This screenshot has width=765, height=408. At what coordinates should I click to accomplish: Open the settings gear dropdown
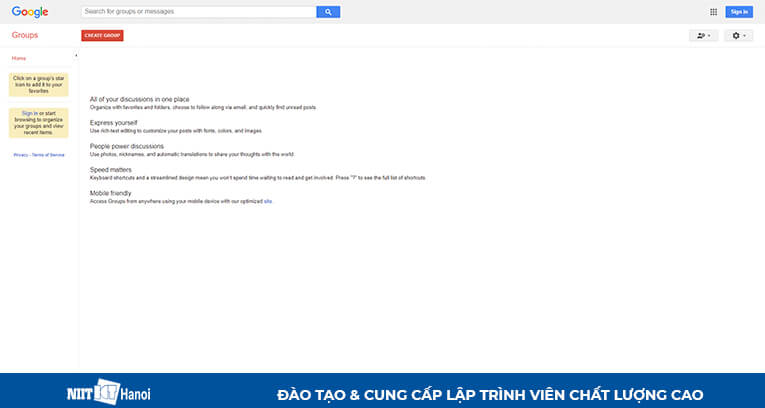(x=739, y=36)
